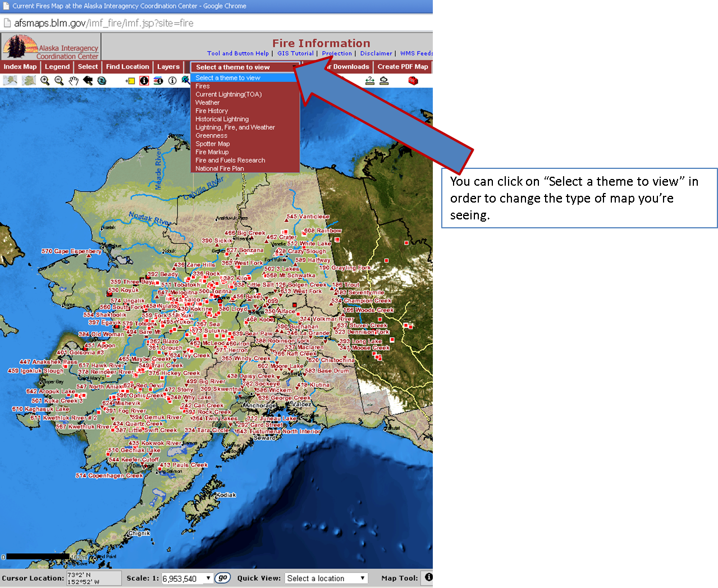Viewport: 718px width, 588px height.
Task: Click the back arrow previous extent icon
Action: pyautogui.click(x=88, y=81)
